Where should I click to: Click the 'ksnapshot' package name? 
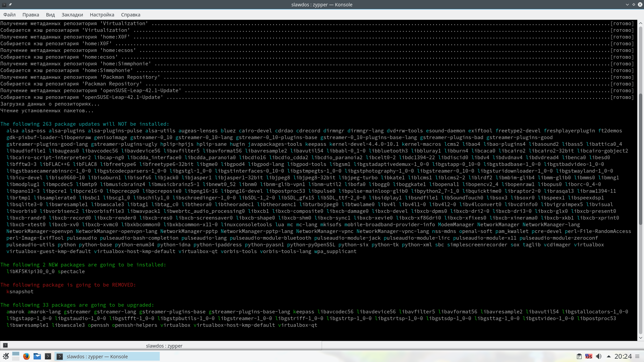(x=20, y=292)
